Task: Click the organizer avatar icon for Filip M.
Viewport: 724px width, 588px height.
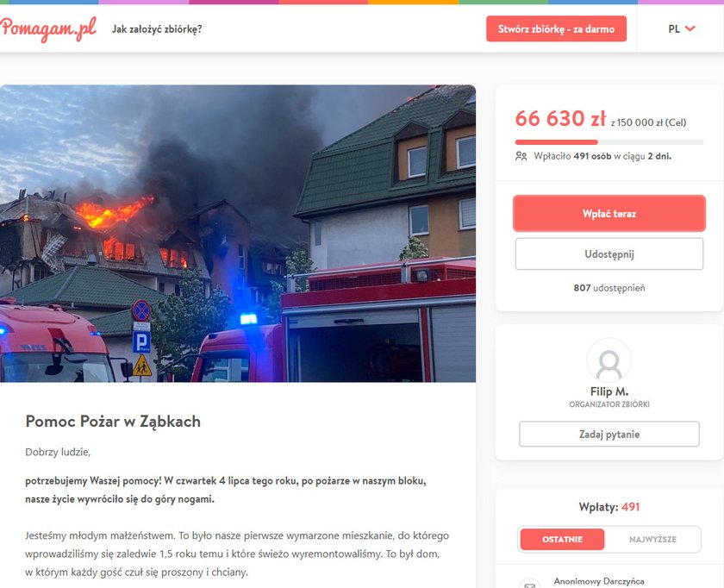Action: pos(609,360)
